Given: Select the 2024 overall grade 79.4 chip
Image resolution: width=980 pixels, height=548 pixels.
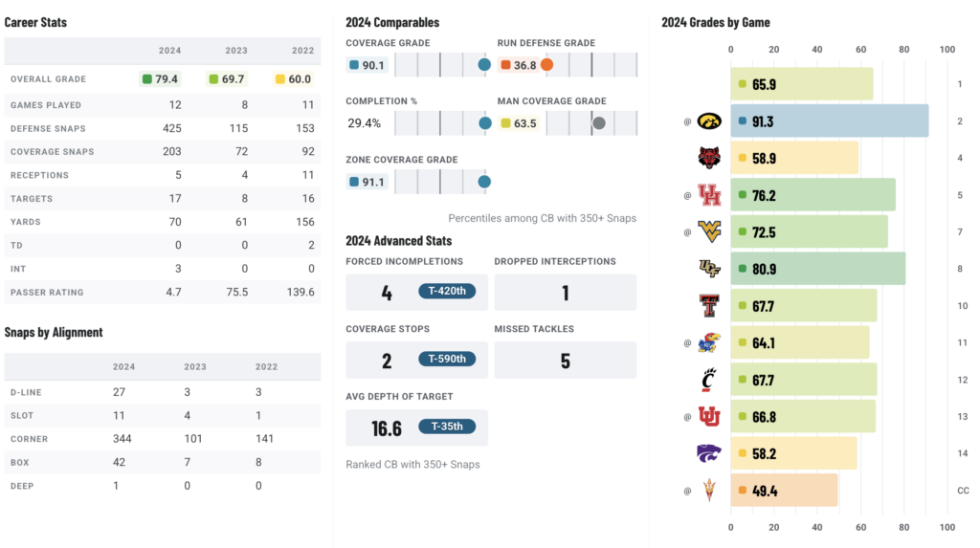Looking at the screenshot, I should 160,79.
